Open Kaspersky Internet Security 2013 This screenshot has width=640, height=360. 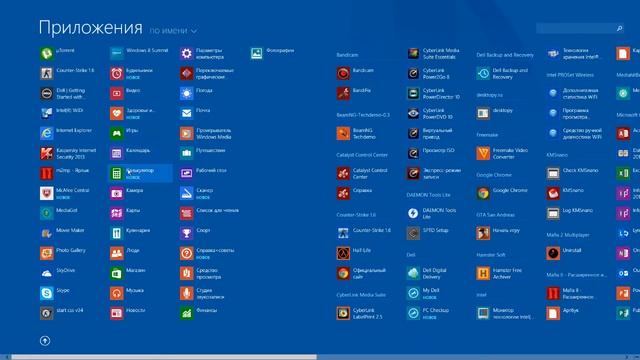[68, 153]
